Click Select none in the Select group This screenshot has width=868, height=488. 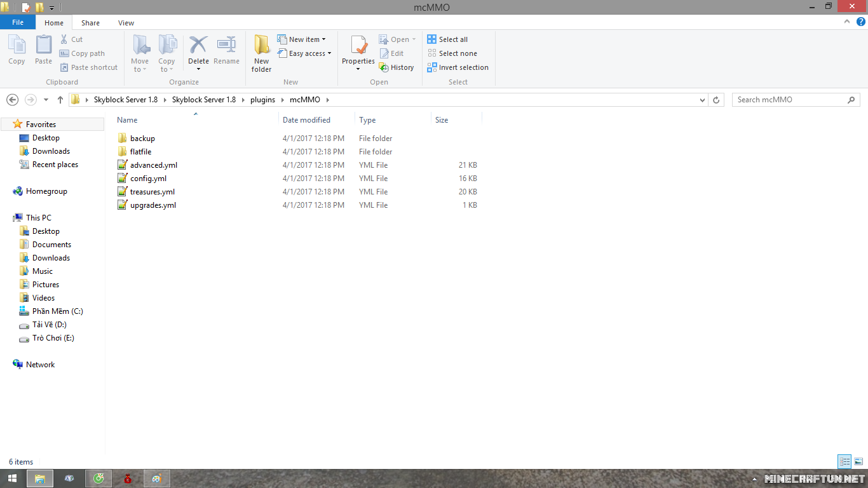point(452,53)
